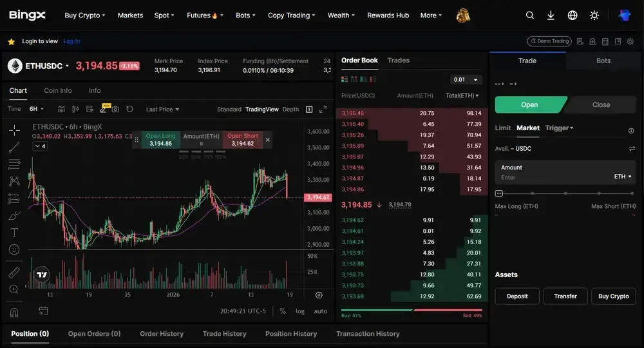
Task: Open the settings gear near Demo Trading
Action: [630, 41]
